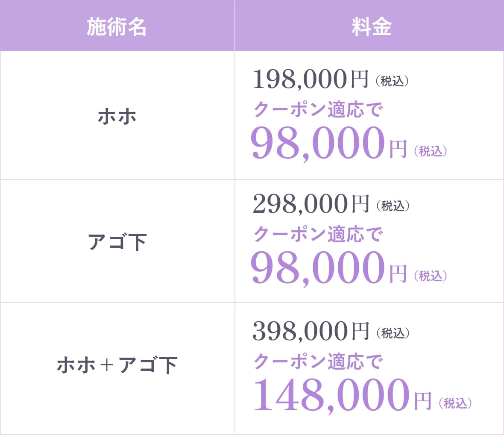Select the ホホ＋アゴ下 treatment name cell
The width and height of the screenshot is (504, 435).
117,365
